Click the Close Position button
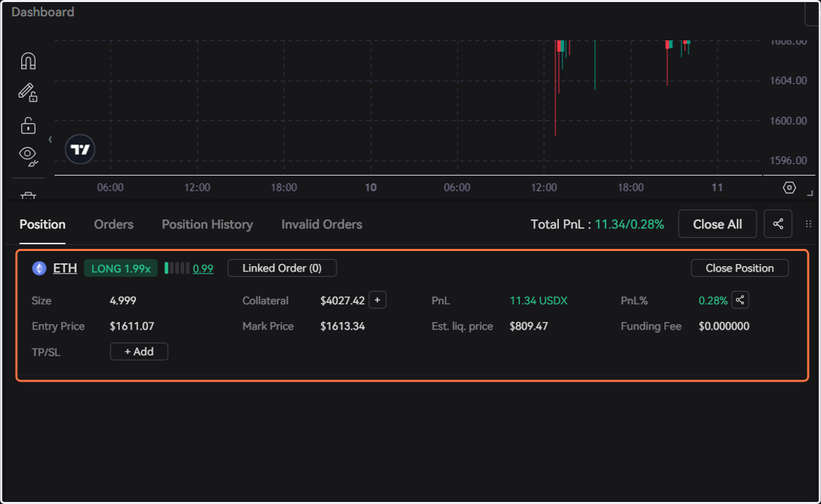This screenshot has height=504, width=821. coord(740,268)
